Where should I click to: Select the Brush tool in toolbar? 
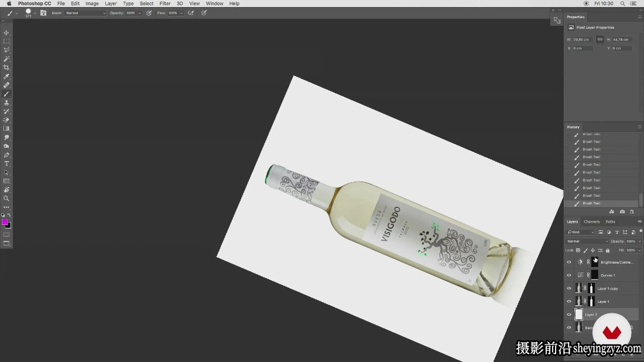point(6,94)
